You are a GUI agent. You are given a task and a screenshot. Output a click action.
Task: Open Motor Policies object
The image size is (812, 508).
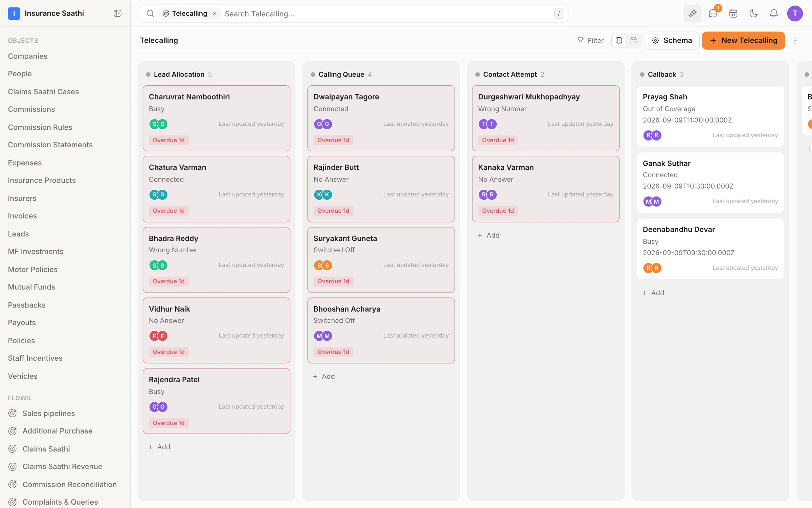click(x=33, y=269)
